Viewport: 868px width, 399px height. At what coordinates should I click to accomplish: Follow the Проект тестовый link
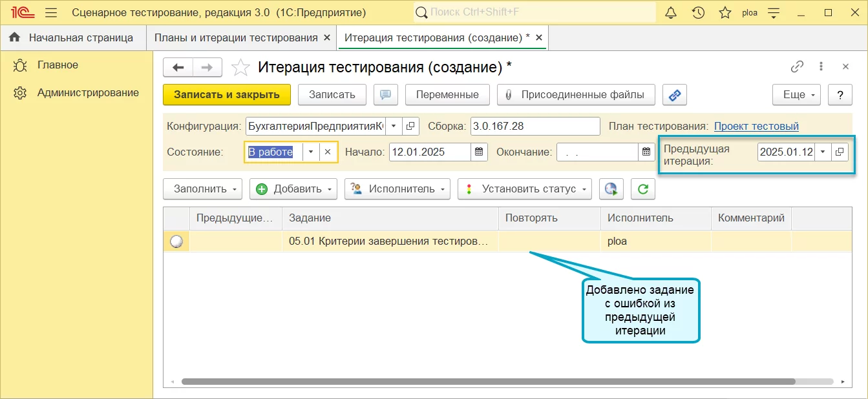coord(756,127)
